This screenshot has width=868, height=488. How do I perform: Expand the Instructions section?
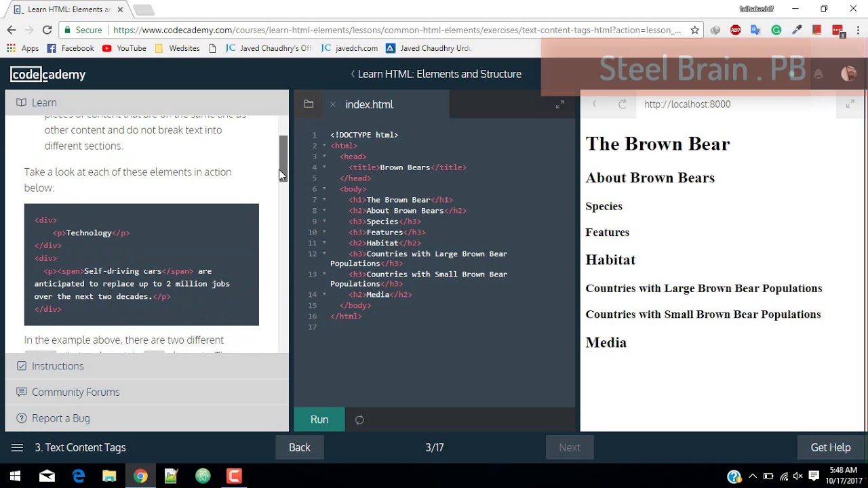tap(146, 366)
